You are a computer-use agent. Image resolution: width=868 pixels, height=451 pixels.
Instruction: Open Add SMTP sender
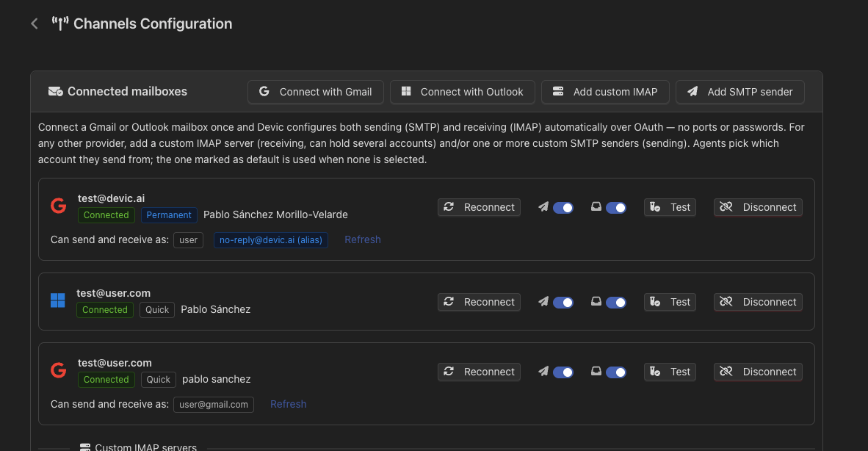pos(740,92)
